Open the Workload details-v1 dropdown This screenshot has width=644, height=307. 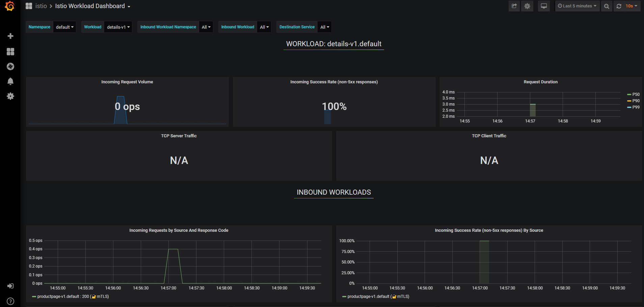(118, 27)
